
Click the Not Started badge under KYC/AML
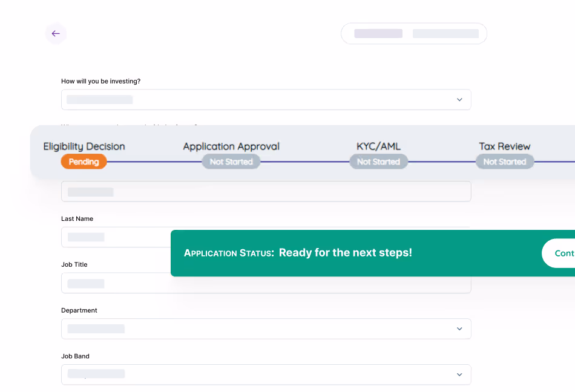[378, 162]
